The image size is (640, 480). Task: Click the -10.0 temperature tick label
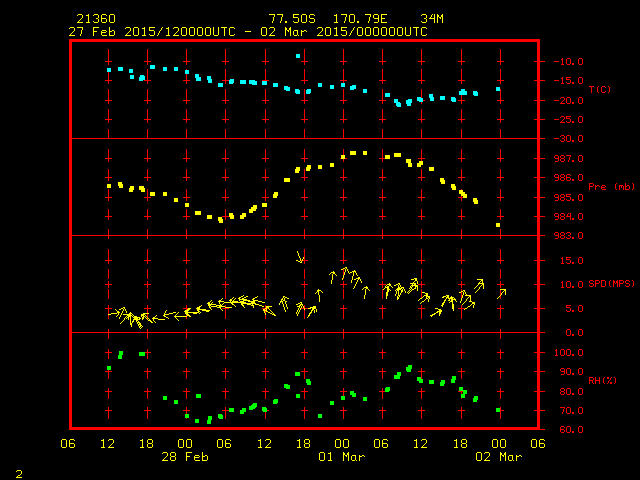click(569, 62)
